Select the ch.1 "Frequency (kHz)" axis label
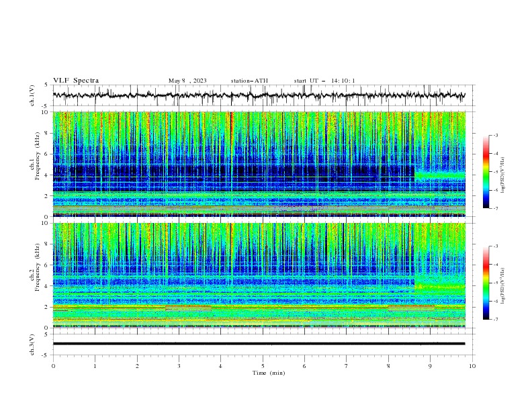Viewport: 532px width, 411px height. coord(37,154)
